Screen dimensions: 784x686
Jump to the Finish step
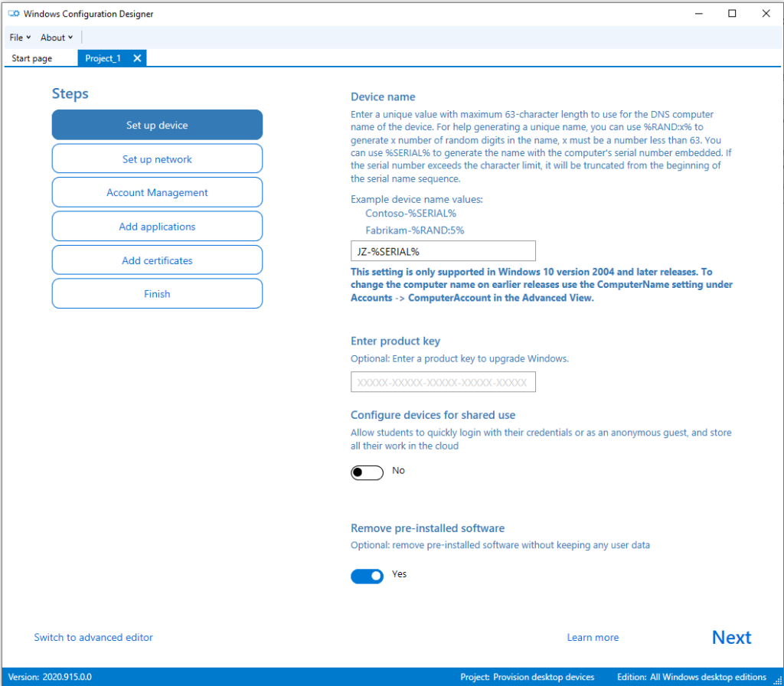point(157,294)
